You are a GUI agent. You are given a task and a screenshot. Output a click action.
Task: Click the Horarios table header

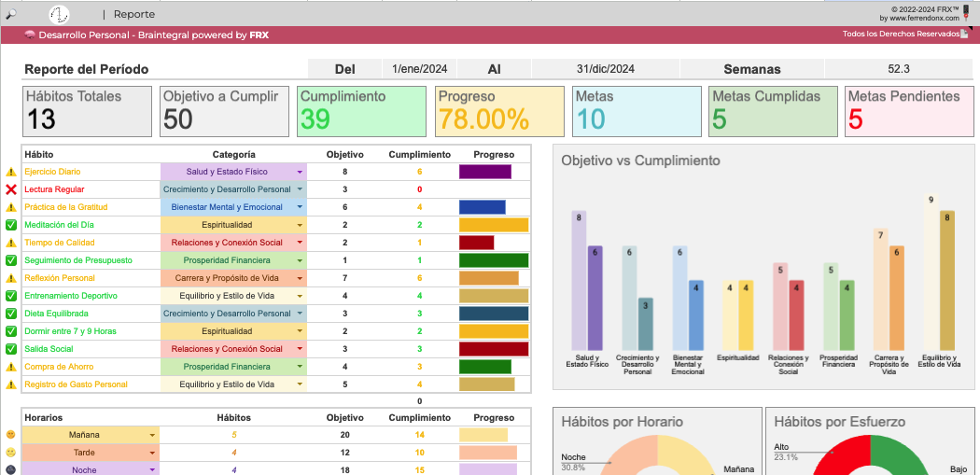pos(44,417)
